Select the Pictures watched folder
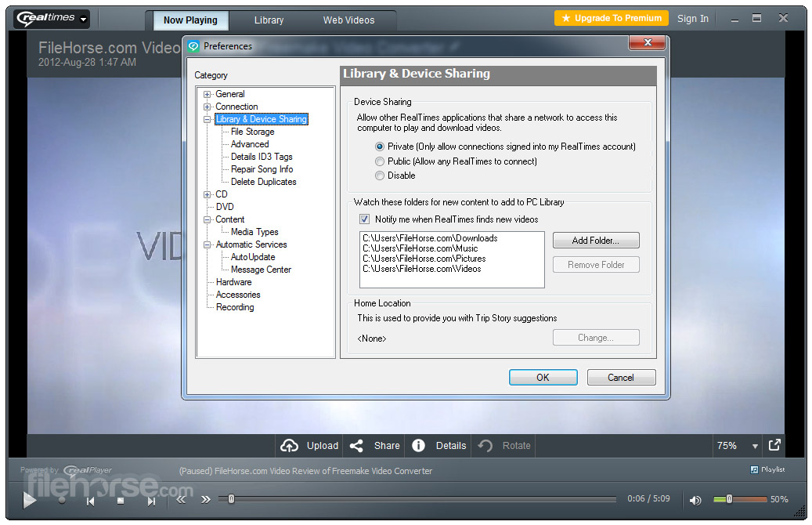812x525 pixels. click(424, 259)
